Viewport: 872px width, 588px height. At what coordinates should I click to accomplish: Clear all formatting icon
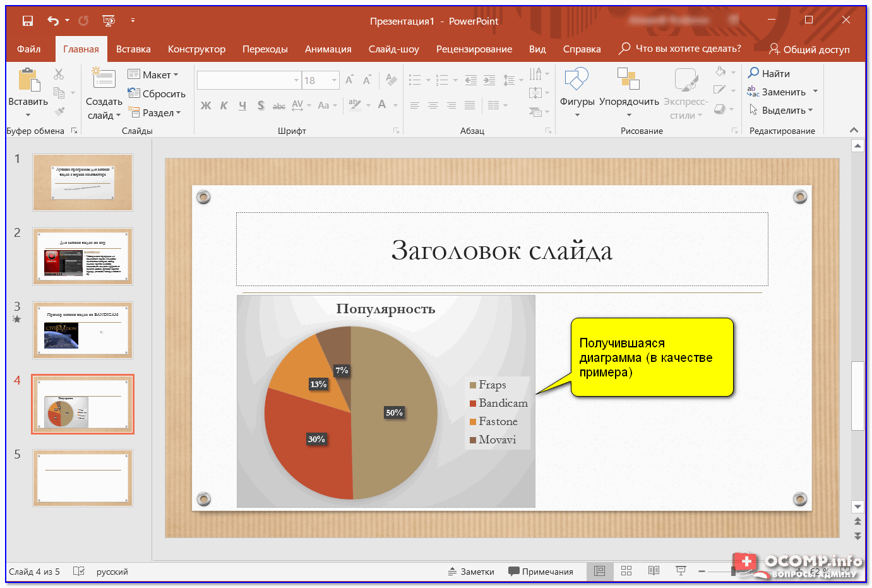(x=391, y=80)
